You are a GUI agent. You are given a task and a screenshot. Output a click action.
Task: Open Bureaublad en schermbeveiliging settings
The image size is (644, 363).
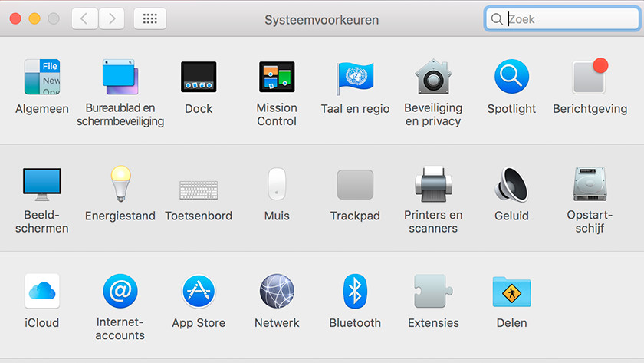point(120,78)
